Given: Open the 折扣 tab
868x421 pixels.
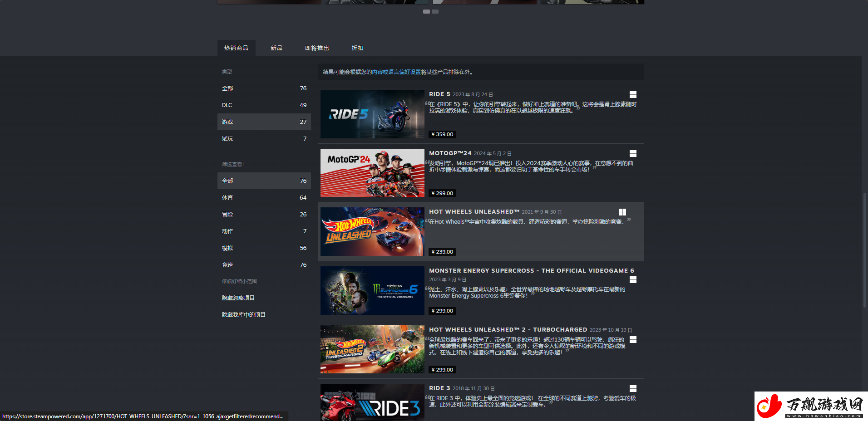Looking at the screenshot, I should click(357, 48).
